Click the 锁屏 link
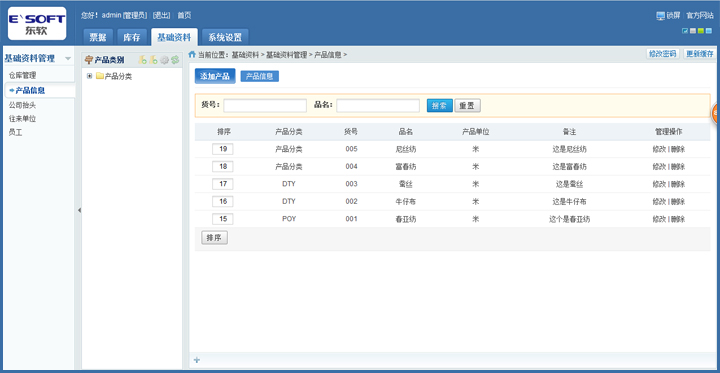This screenshot has height=373, width=720. [x=673, y=16]
